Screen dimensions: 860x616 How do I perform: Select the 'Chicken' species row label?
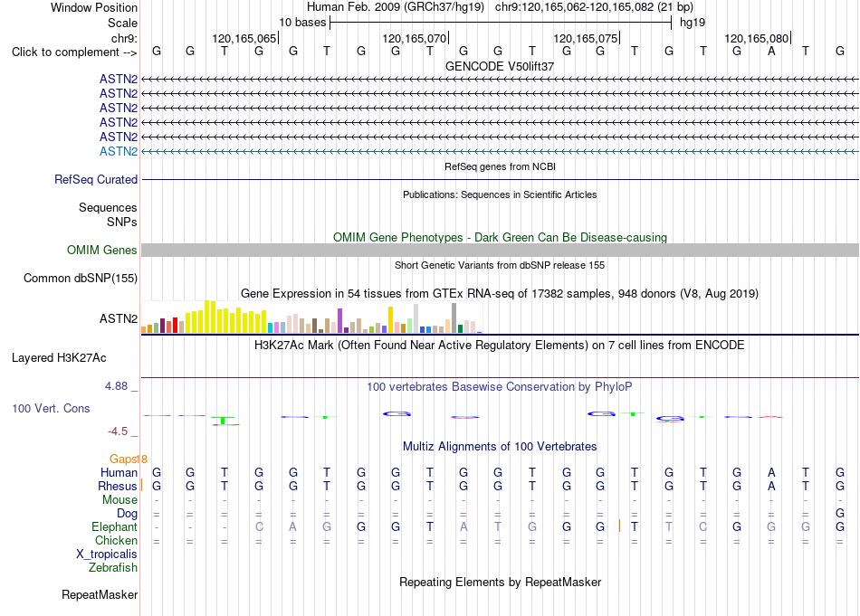[x=116, y=540]
